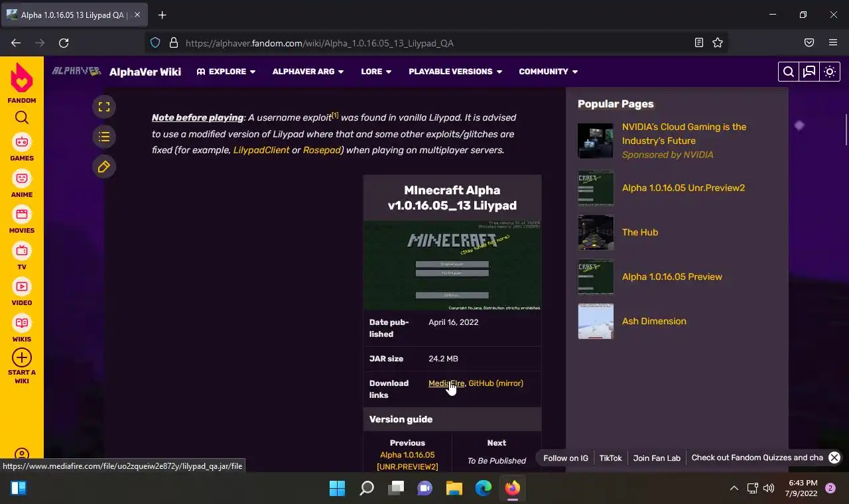
Task: Toggle light/dark theme sun icon
Action: click(x=830, y=72)
